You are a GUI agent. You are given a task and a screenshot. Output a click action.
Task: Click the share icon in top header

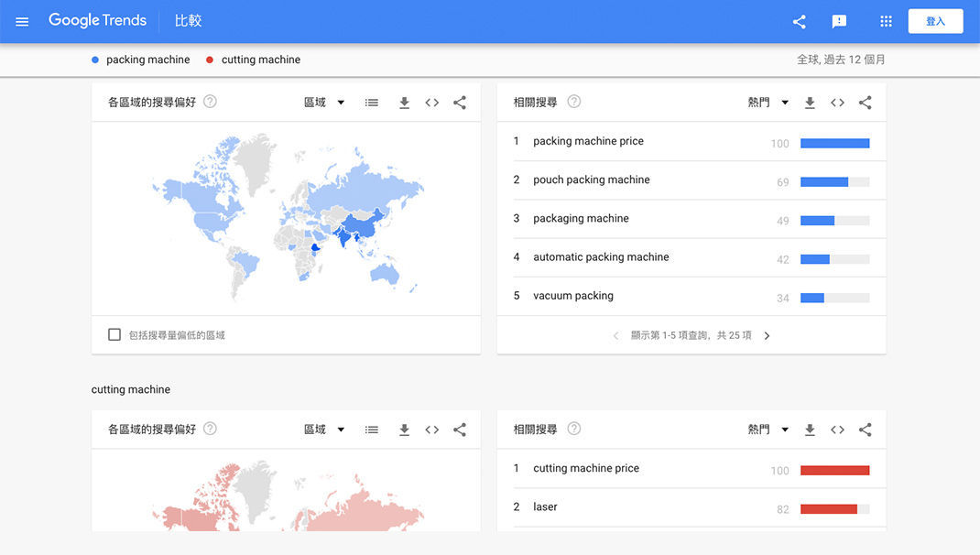click(x=799, y=21)
